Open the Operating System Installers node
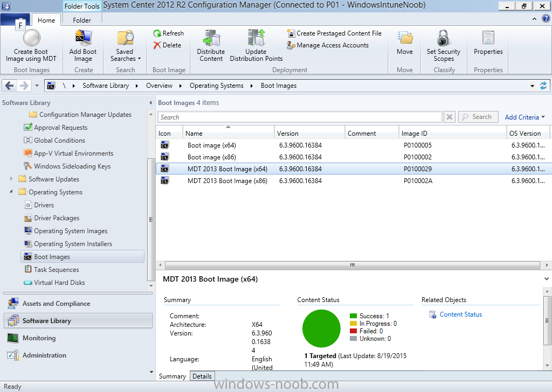 point(73,244)
